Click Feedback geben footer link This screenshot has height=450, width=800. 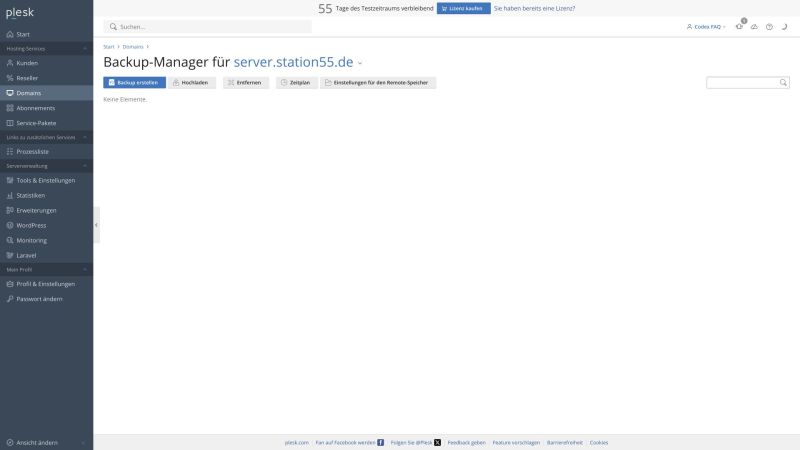pos(466,442)
